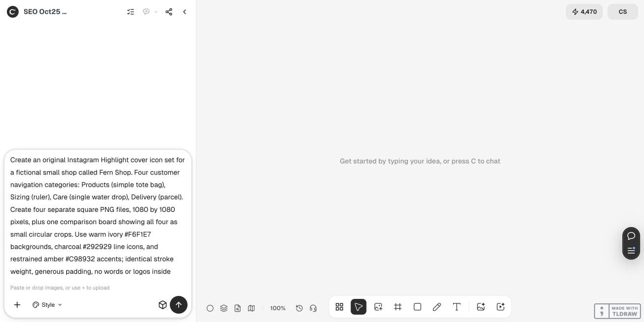Click the document search icon
Image resolution: width=644 pixels, height=322 pixels.
click(x=238, y=308)
